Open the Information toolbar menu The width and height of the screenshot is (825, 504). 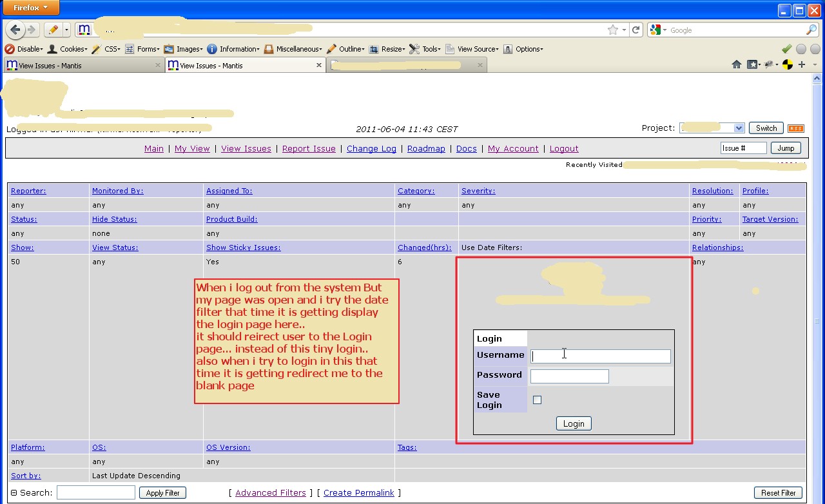pos(233,49)
